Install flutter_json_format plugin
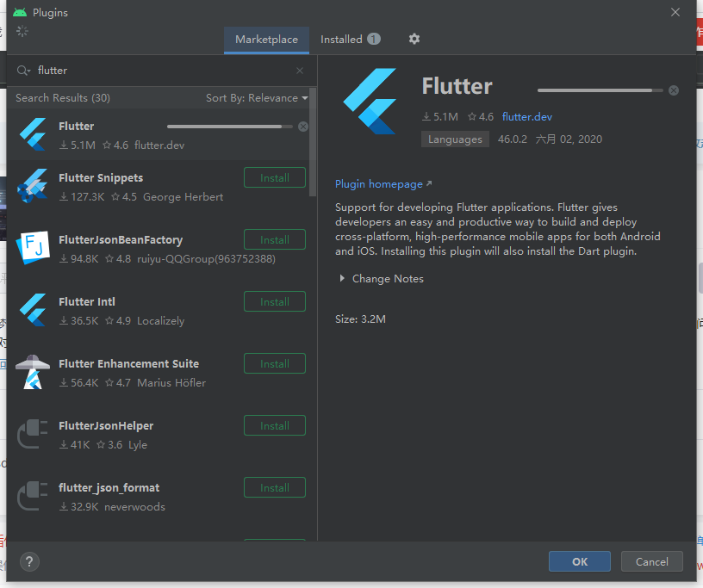The width and height of the screenshot is (703, 588). pos(275,487)
